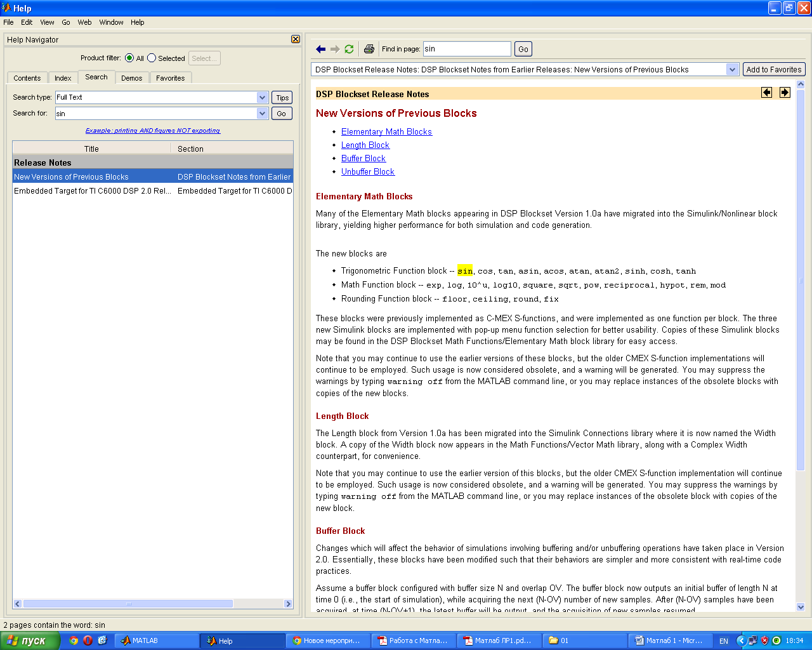
Task: Click the Add to Favorites button
Action: [774, 69]
